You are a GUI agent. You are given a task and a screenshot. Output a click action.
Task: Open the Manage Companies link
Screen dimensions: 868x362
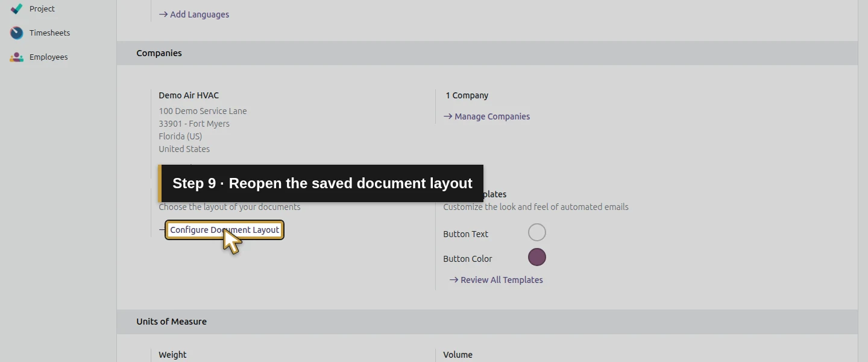[486, 116]
